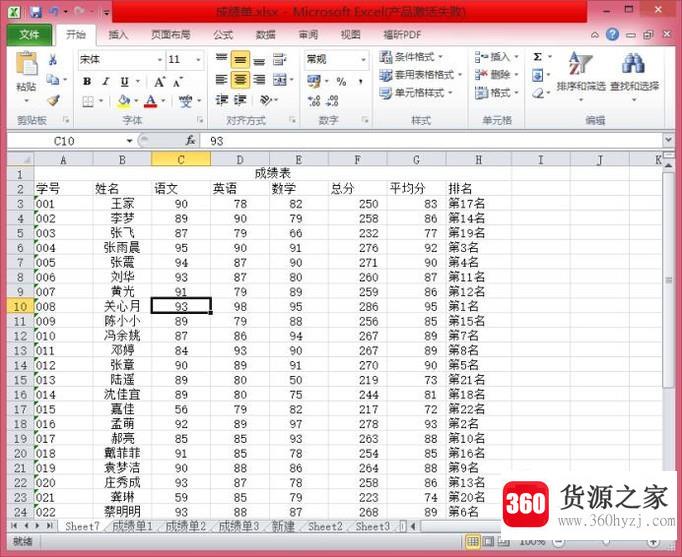Image resolution: width=682 pixels, height=557 pixels.
Task: Click the Excel Help question mark
Action: (x=612, y=34)
